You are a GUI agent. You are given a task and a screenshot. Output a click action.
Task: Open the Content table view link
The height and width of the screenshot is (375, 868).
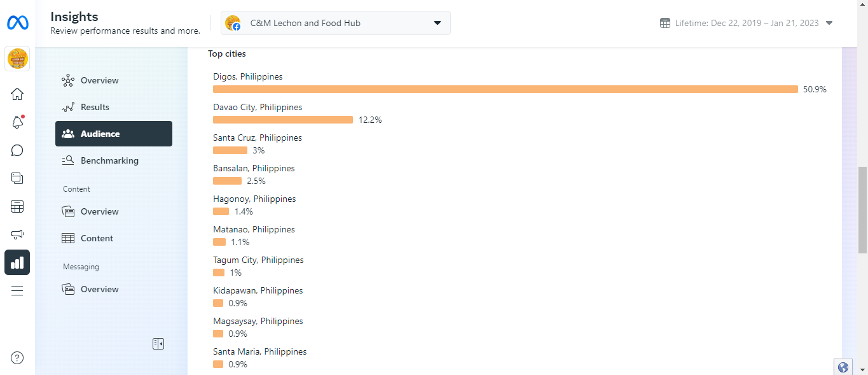[97, 238]
